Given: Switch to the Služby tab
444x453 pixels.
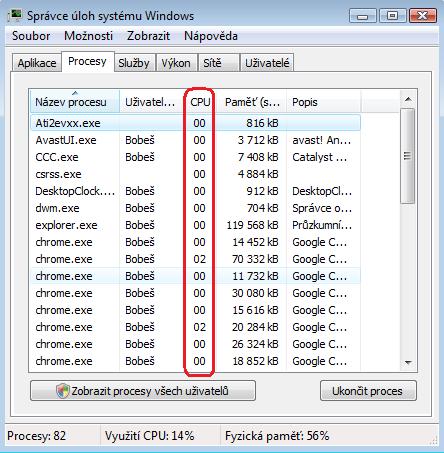Looking at the screenshot, I should pyautogui.click(x=134, y=63).
